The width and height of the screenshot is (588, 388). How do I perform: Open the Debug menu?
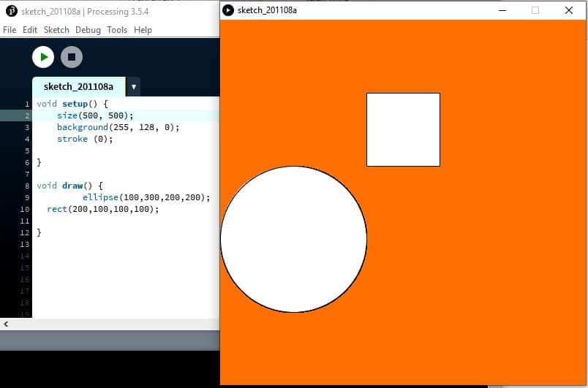tap(88, 30)
